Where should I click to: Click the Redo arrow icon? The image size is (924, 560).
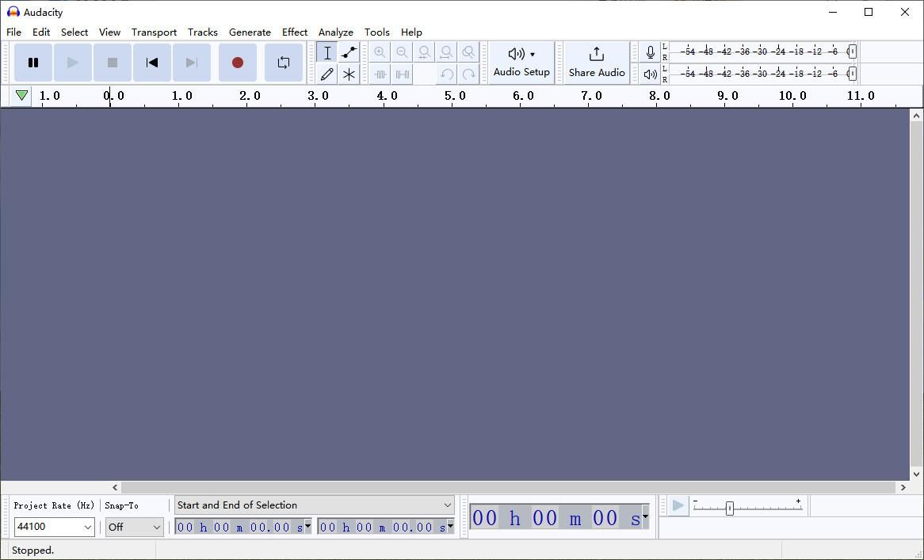[x=468, y=74]
